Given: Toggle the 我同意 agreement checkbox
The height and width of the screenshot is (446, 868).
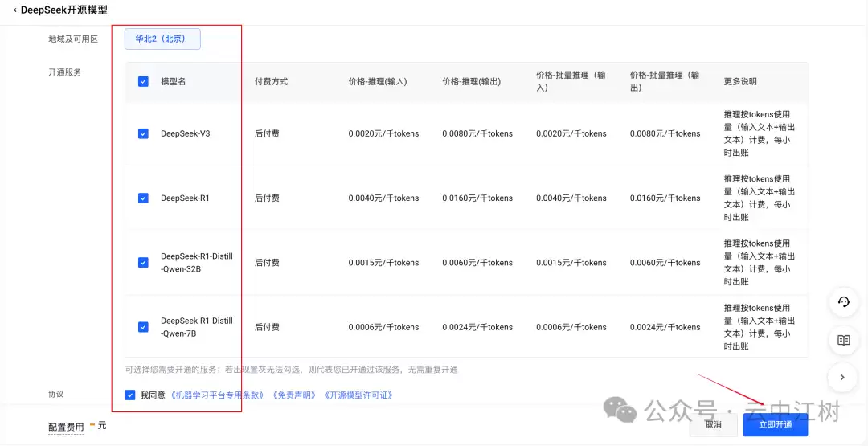Looking at the screenshot, I should [130, 395].
